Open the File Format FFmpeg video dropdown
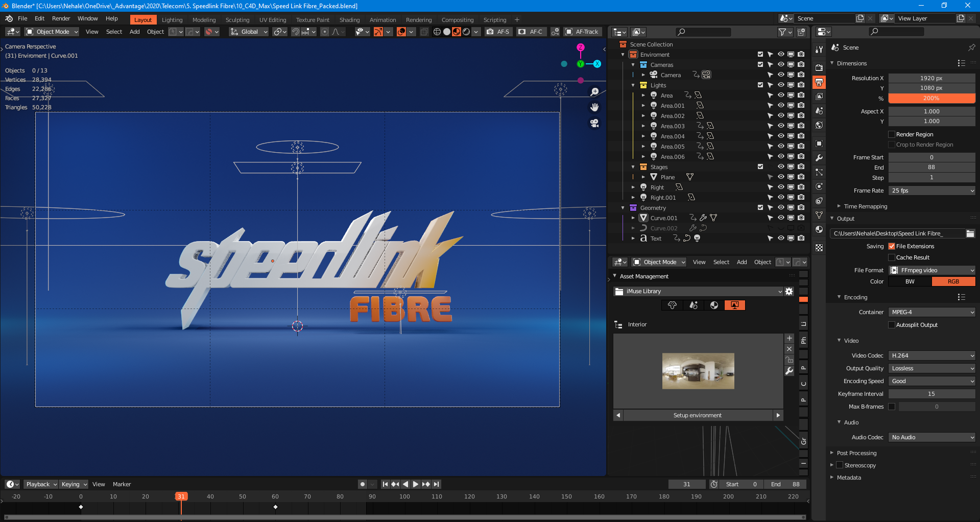This screenshot has width=980, height=522. click(x=932, y=270)
